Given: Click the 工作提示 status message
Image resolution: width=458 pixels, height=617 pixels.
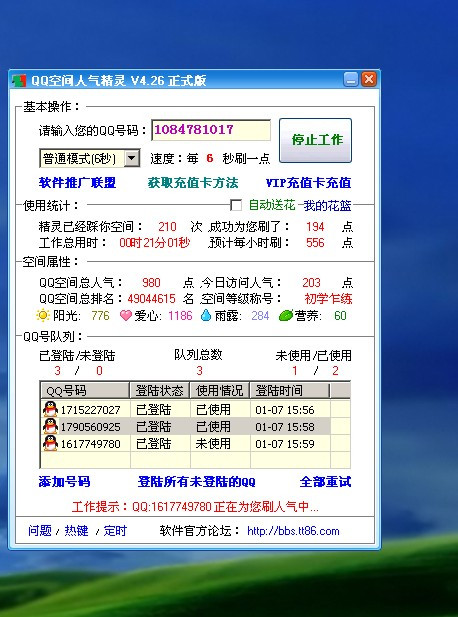Looking at the screenshot, I should [x=195, y=506].
